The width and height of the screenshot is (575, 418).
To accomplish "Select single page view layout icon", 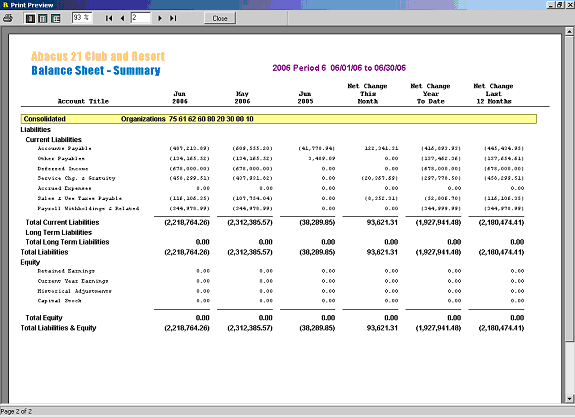I will point(30,18).
